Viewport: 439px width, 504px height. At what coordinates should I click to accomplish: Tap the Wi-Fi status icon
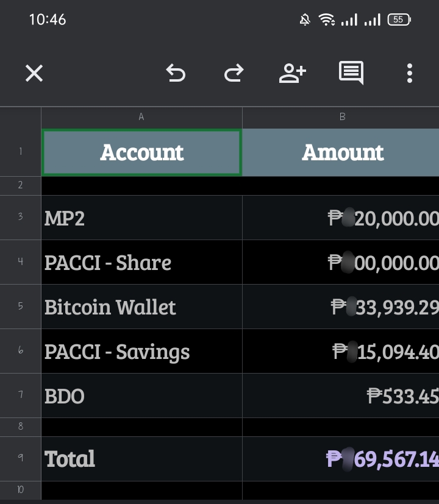click(x=326, y=20)
